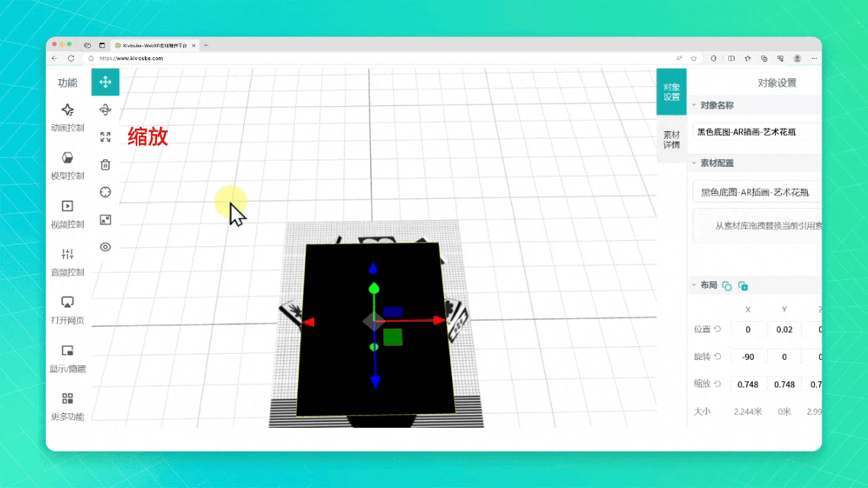Click the crosshair focus target icon

105,192
